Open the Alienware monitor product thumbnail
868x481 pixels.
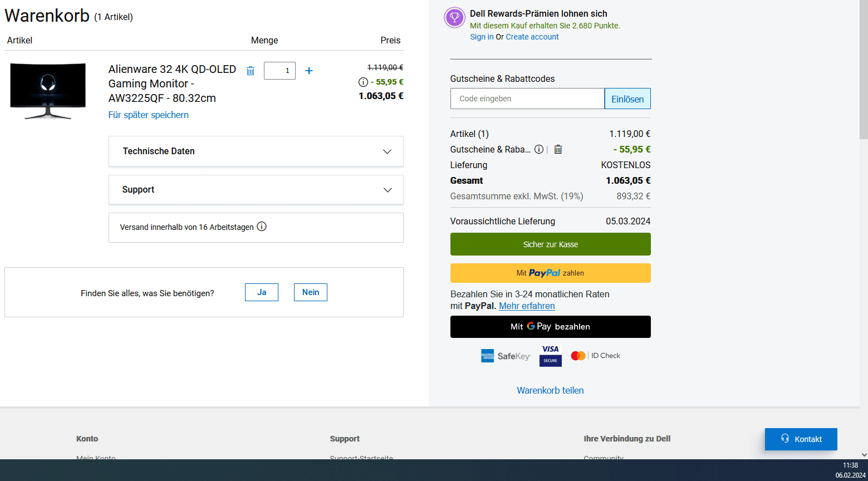click(48, 91)
